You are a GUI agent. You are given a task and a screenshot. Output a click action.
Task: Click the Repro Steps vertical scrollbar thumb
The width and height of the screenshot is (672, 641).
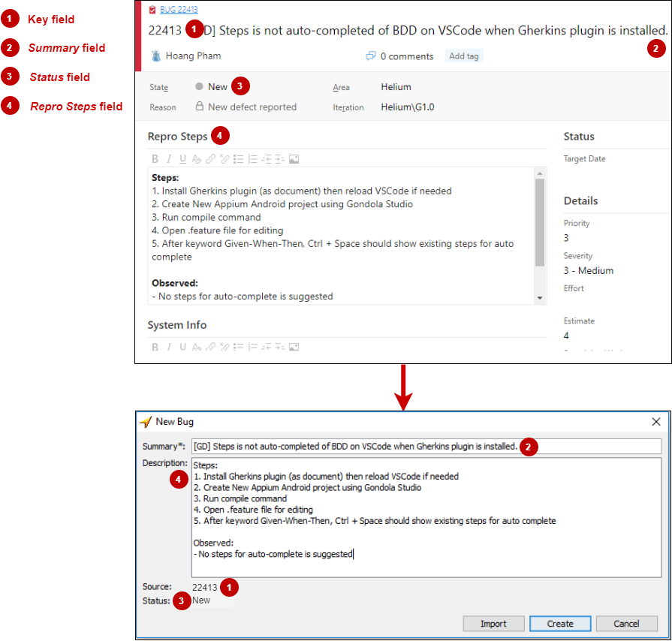(x=539, y=222)
